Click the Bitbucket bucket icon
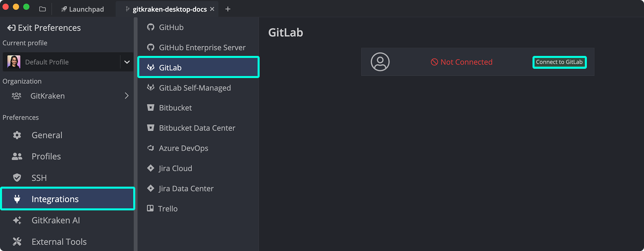Screen dimensions: 644x251 [x=151, y=107]
